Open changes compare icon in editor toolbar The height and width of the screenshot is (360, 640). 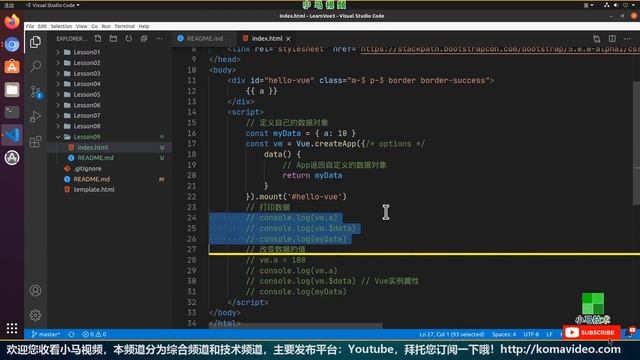pyautogui.click(x=597, y=39)
